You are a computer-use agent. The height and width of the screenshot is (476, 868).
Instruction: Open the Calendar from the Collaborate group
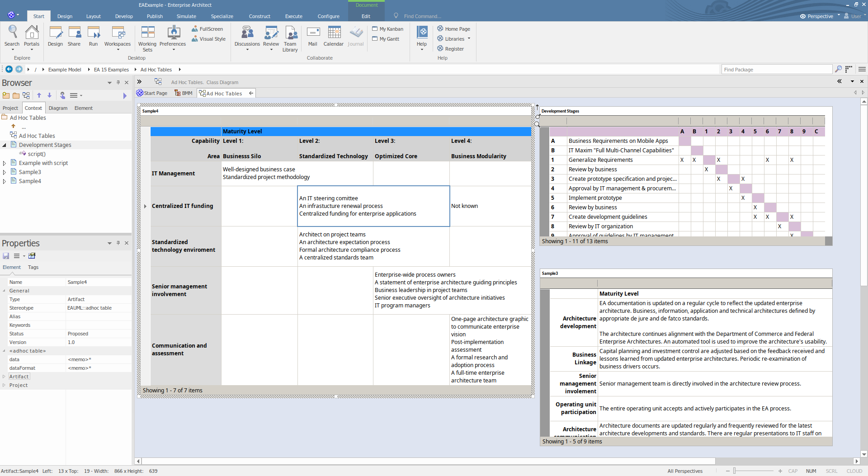333,36
